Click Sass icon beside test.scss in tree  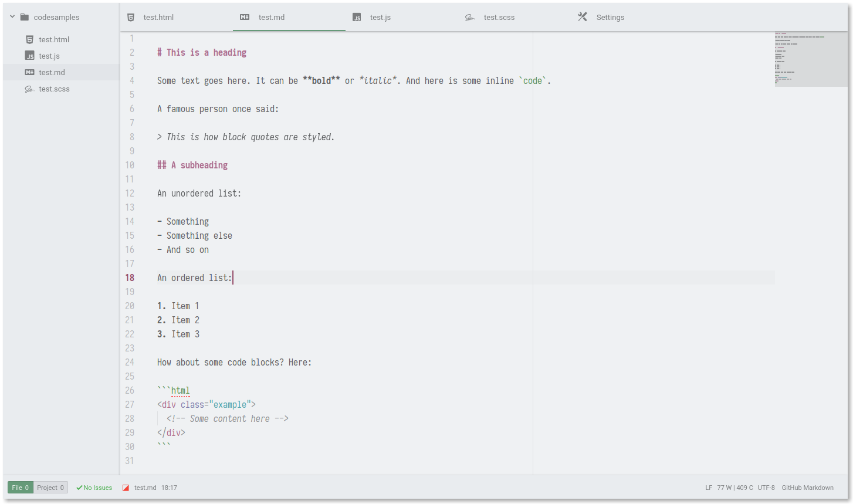[29, 89]
